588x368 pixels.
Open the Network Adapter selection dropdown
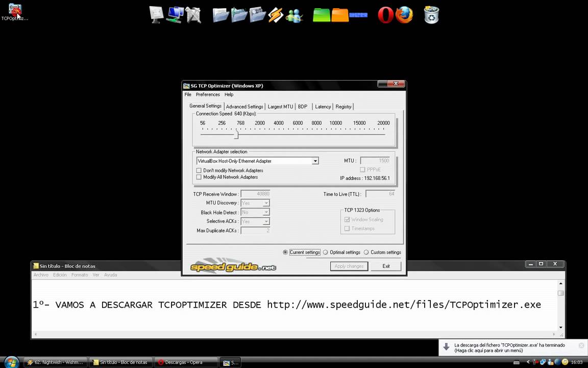315,161
